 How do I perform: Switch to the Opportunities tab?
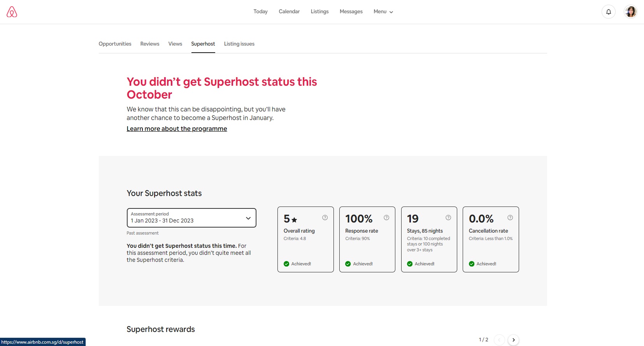click(x=115, y=44)
